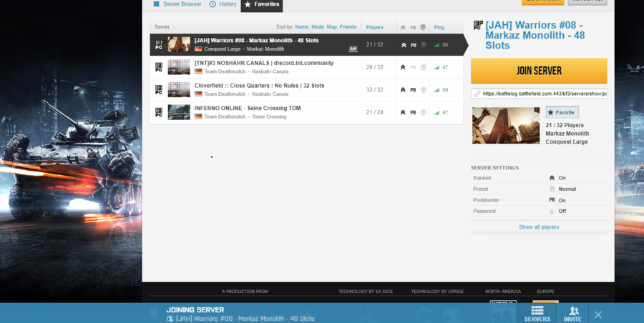Click ranked chevron icon on Cloverfield row
Viewport: 644px width, 323px height.
(403, 90)
